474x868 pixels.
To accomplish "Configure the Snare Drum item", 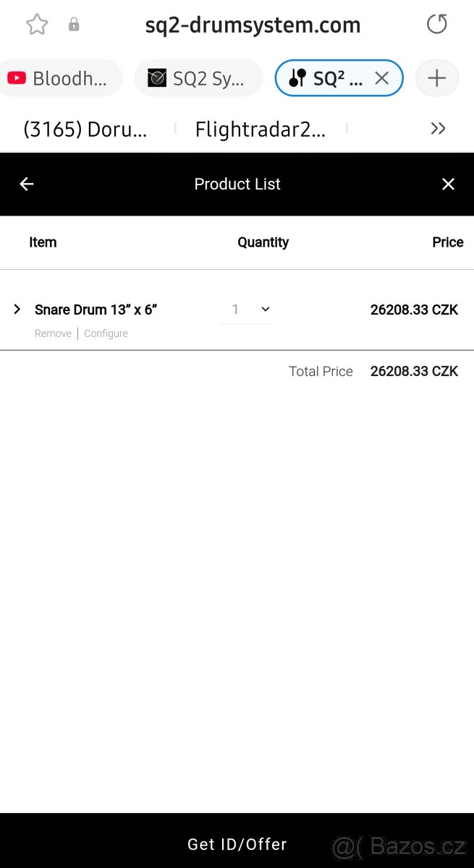I will [106, 333].
